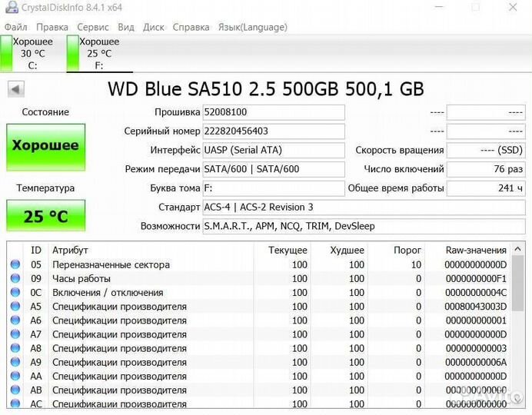Click the previous disk arrow button
This screenshot has height=415, width=532.
pos(16,89)
